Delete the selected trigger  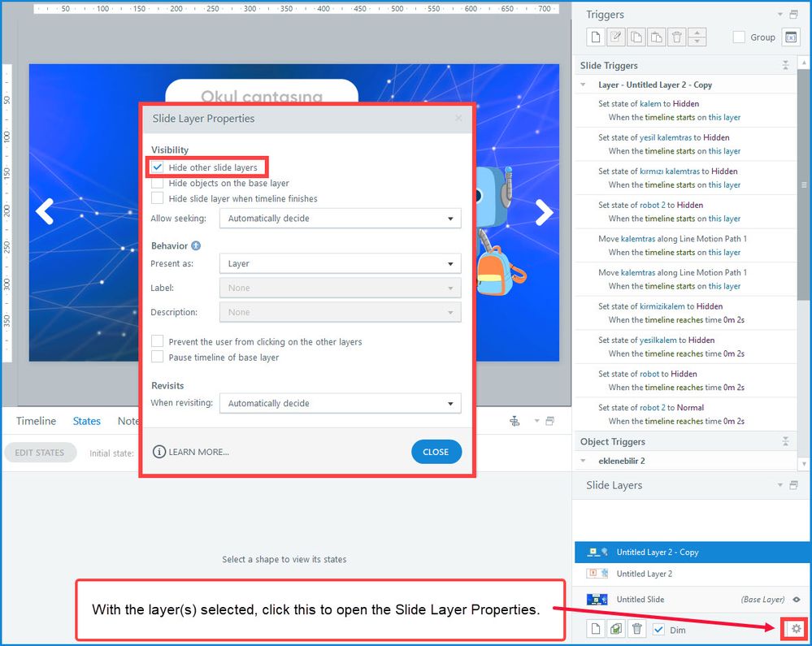(676, 37)
